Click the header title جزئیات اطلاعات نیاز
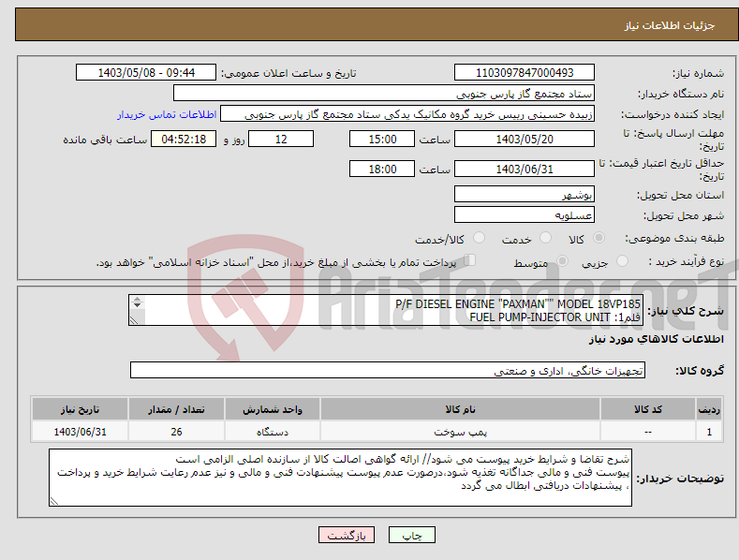 670,25
